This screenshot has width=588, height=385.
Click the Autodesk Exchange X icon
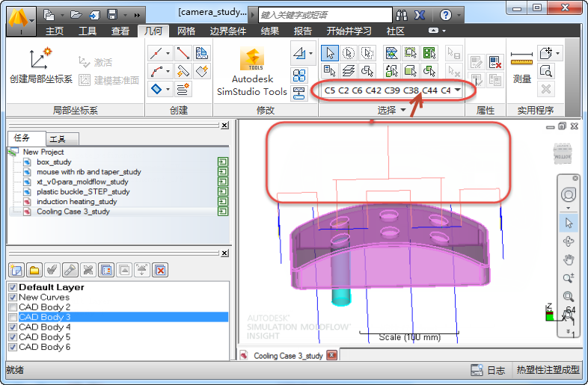tap(420, 15)
